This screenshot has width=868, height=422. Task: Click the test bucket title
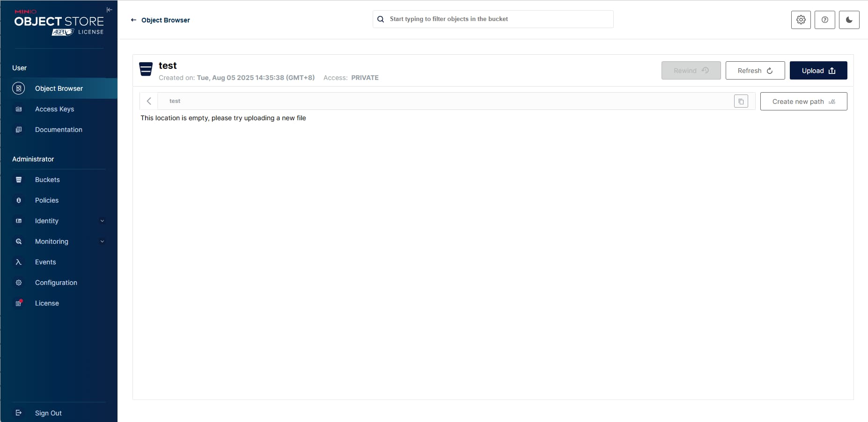click(x=168, y=65)
